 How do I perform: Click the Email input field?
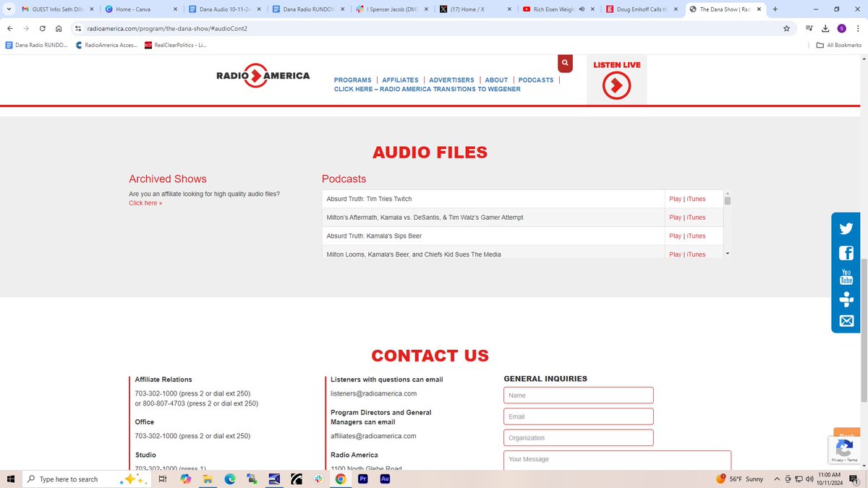click(x=578, y=416)
